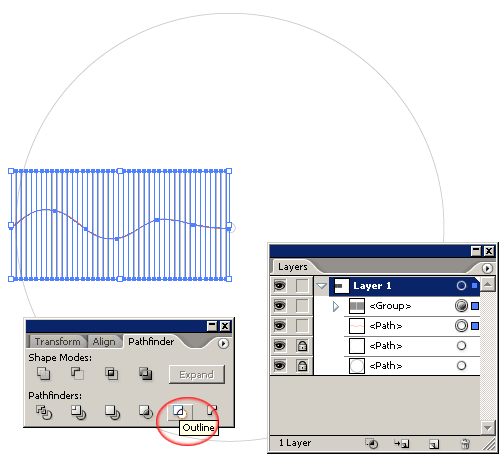This screenshot has width=500, height=460.
Task: Click the Layers panel resize grip
Action: pos(489,444)
